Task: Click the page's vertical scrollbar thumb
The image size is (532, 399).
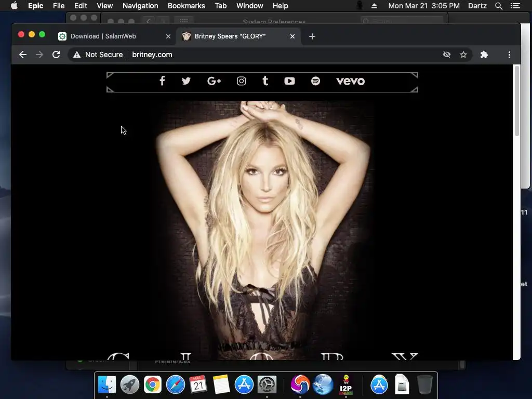Action: point(517,100)
